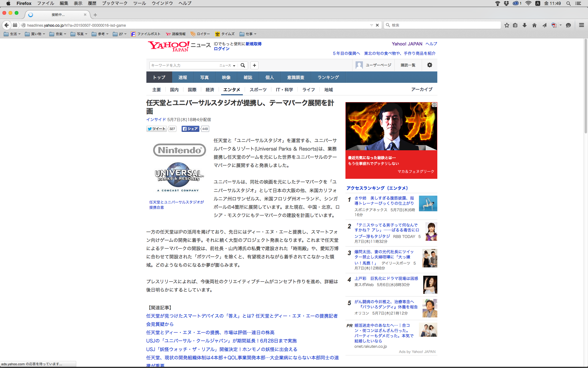588x368 pixels.
Task: Select the スポーツ category tab
Action: point(258,90)
